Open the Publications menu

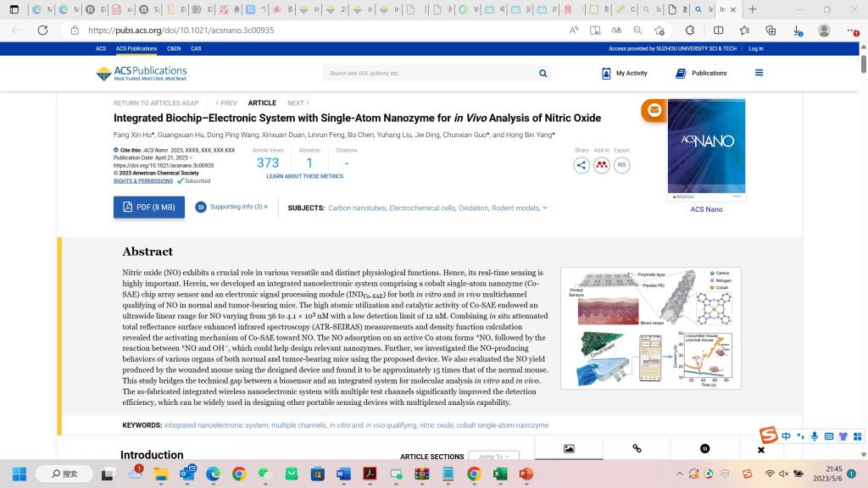pos(701,74)
